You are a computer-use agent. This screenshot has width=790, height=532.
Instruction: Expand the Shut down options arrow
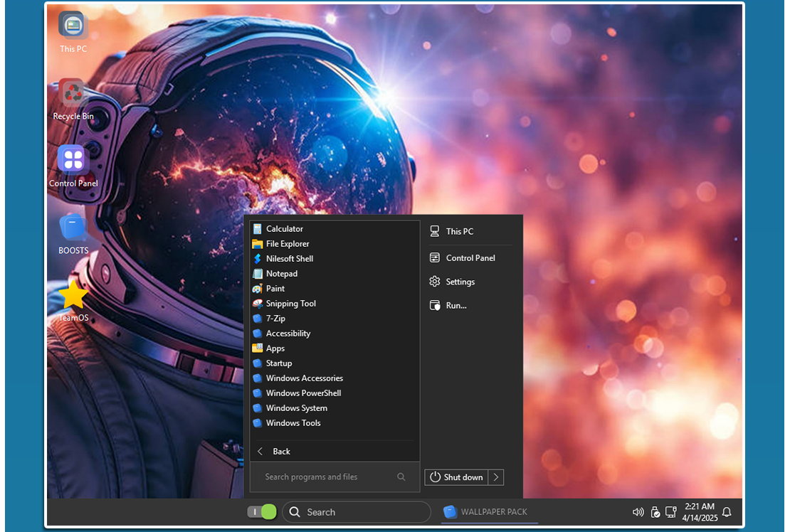pos(496,477)
